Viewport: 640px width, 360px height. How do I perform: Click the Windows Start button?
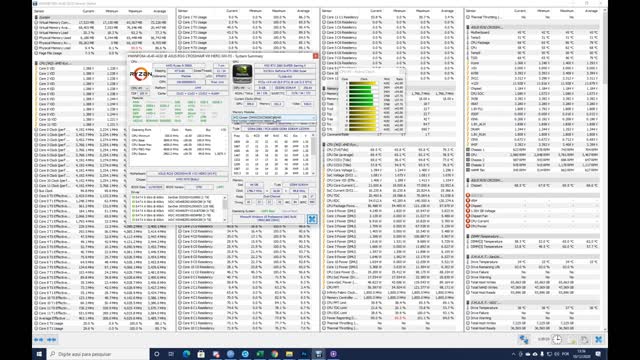39,354
